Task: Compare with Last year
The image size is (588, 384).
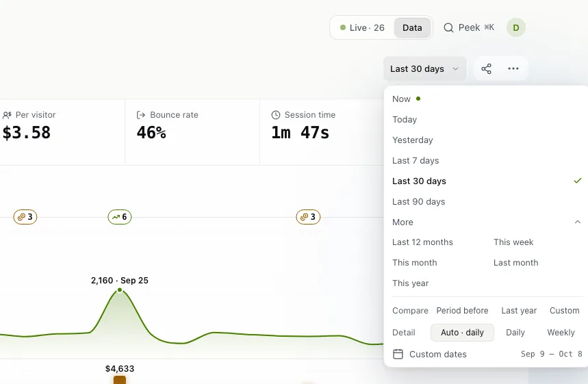Action: coord(519,311)
